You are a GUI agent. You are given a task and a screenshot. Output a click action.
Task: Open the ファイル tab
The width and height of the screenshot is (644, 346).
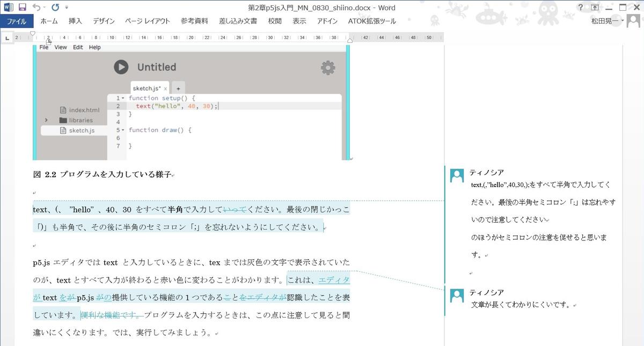point(17,21)
